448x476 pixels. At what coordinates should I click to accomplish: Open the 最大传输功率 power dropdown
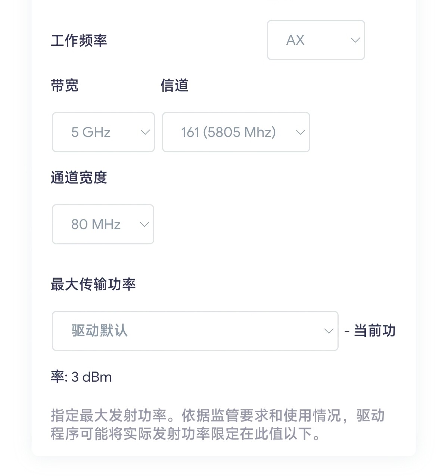point(195,331)
